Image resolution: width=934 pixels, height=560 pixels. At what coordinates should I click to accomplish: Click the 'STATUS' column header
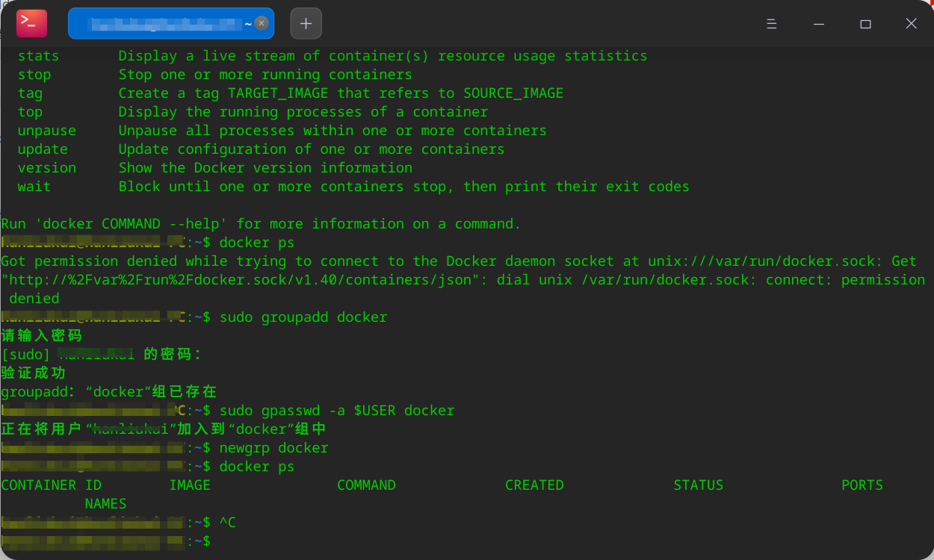pyautogui.click(x=699, y=485)
